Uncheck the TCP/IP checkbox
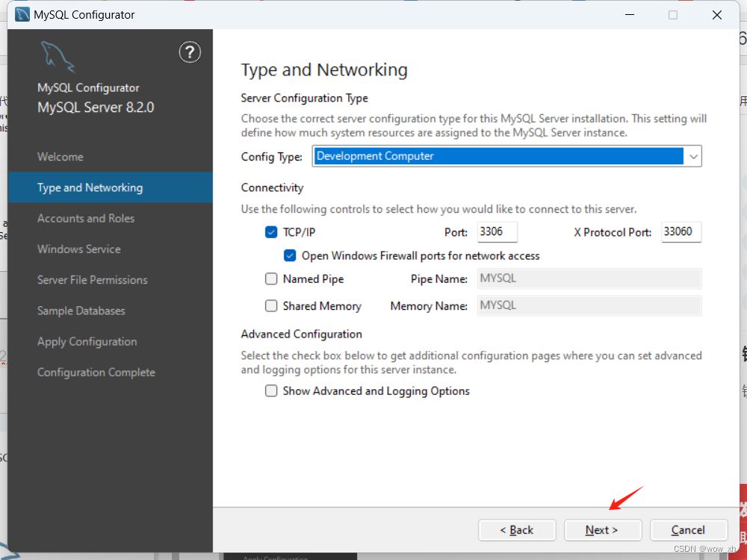 [271, 232]
